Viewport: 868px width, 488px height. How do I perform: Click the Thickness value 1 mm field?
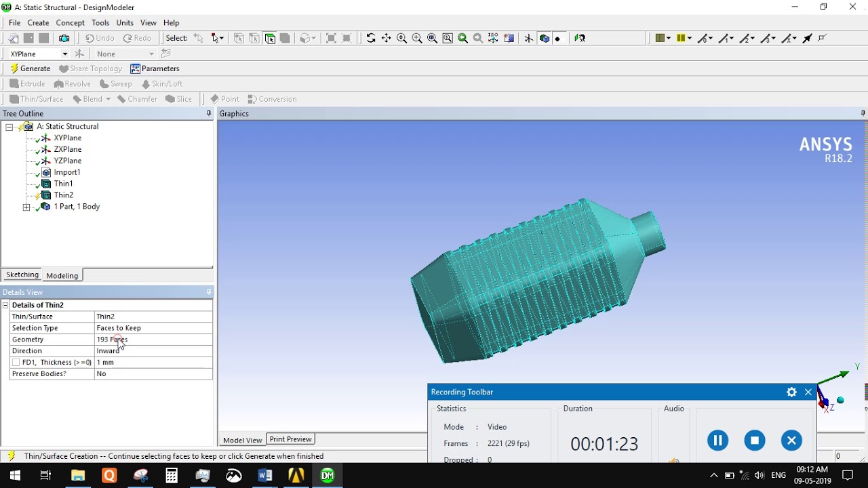click(153, 363)
